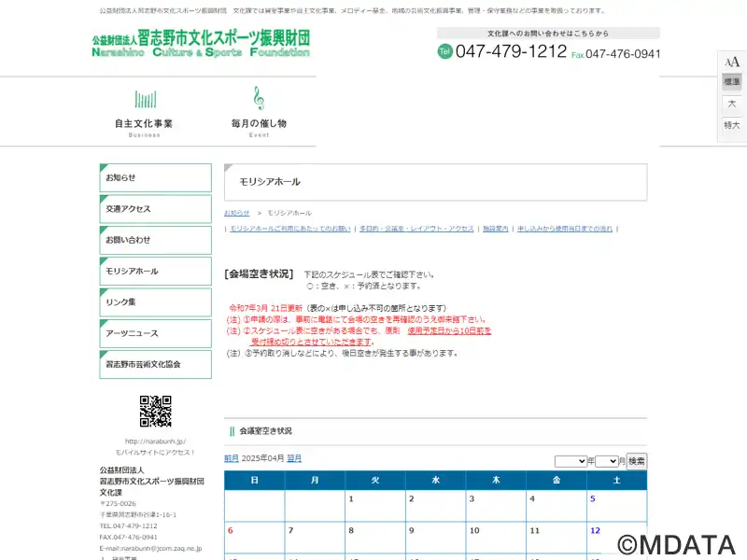Click the 令和7年3月 21日更新 text

[x=266, y=308]
